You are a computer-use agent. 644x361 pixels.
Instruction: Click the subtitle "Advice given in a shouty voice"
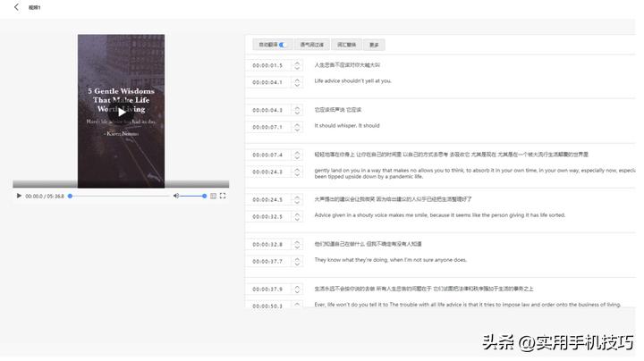point(440,215)
